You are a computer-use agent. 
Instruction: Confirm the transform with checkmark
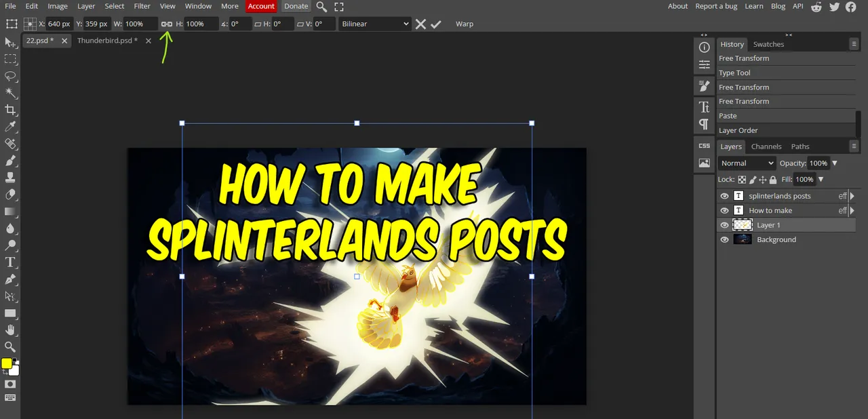(436, 24)
